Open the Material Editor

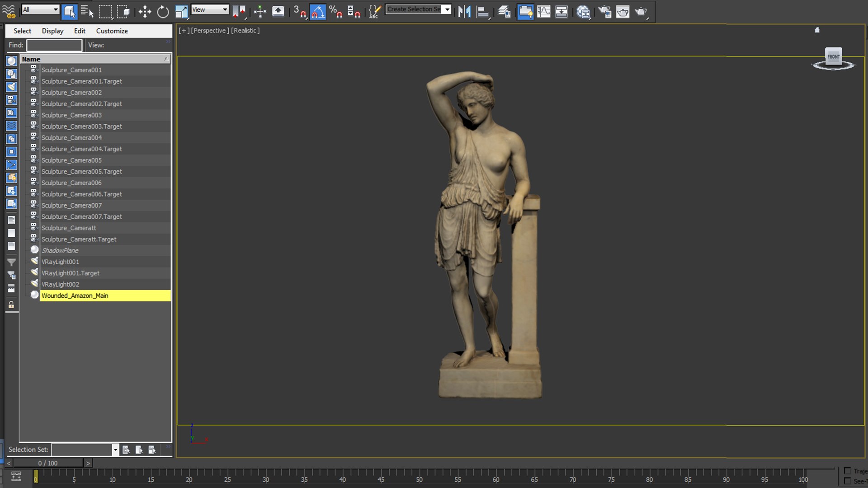(x=583, y=12)
